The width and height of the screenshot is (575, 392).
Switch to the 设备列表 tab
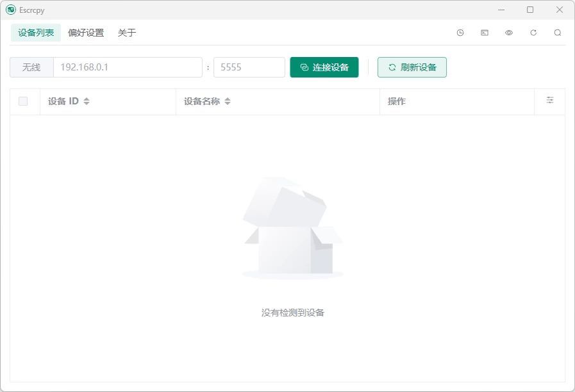[36, 33]
